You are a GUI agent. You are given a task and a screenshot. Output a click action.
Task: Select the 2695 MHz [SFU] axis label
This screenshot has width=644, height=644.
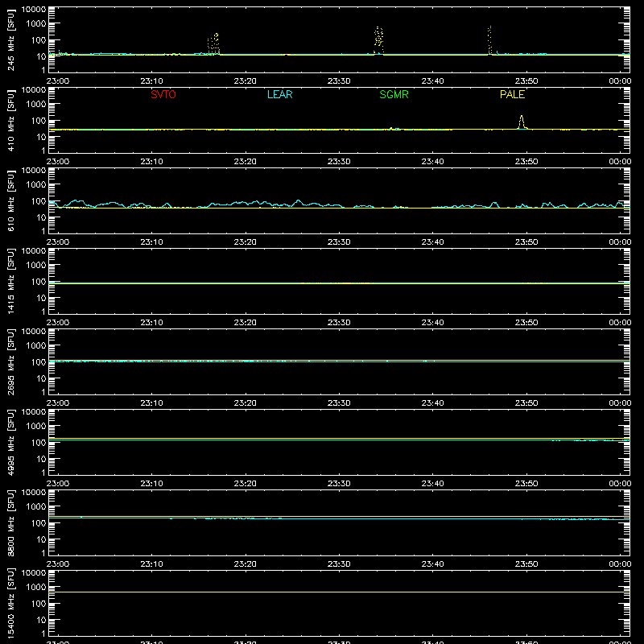coord(10,361)
